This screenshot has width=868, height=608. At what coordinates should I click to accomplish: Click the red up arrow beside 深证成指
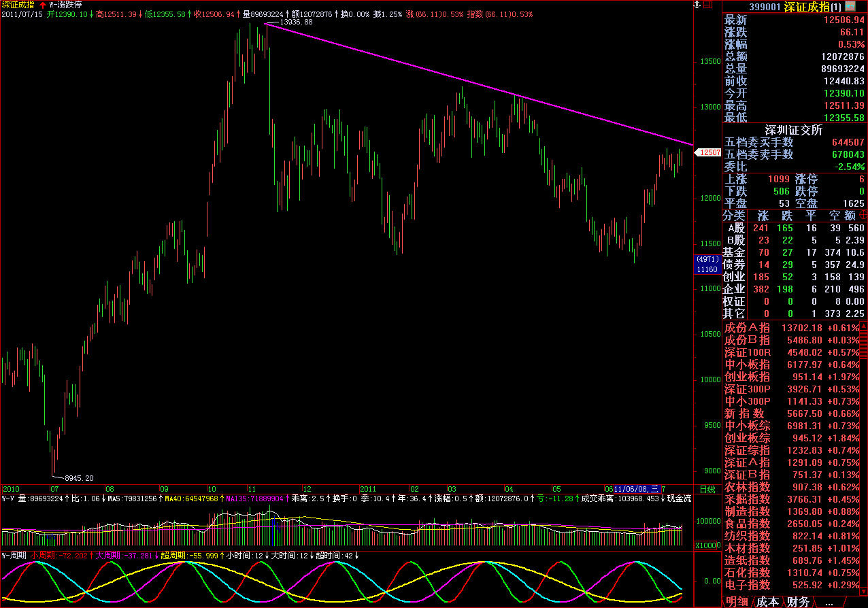click(42, 5)
